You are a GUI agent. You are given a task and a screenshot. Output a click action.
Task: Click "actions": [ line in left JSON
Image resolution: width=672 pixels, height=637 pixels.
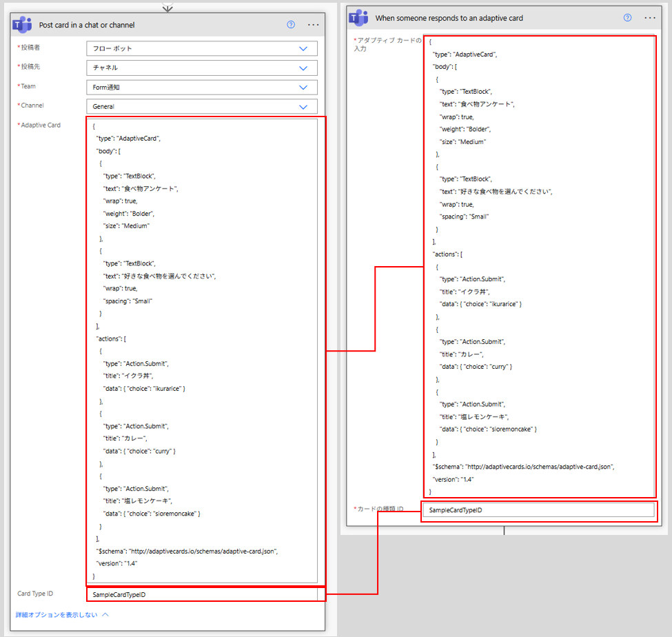tap(111, 338)
